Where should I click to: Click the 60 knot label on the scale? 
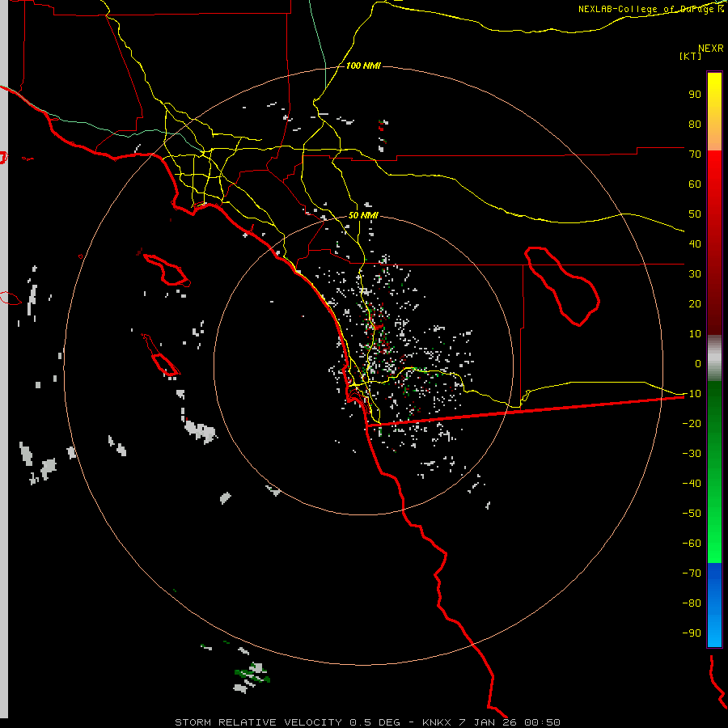pos(695,184)
